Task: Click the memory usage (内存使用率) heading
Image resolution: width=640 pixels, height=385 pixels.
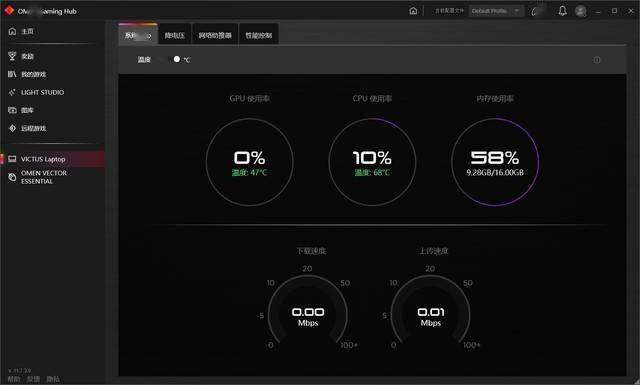Action: pos(495,98)
